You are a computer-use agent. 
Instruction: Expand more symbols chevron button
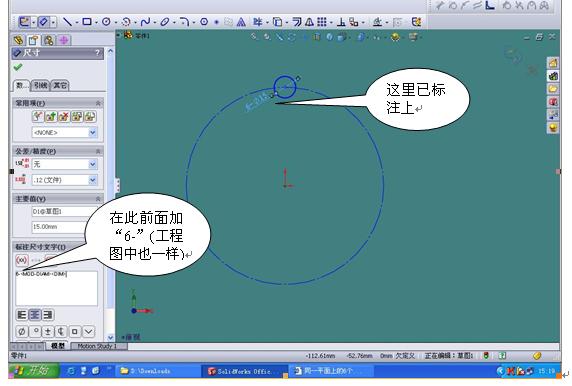[89, 332]
